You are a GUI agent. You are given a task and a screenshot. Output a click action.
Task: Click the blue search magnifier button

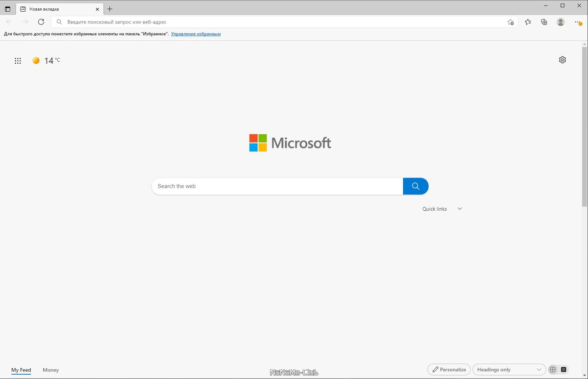(416, 186)
